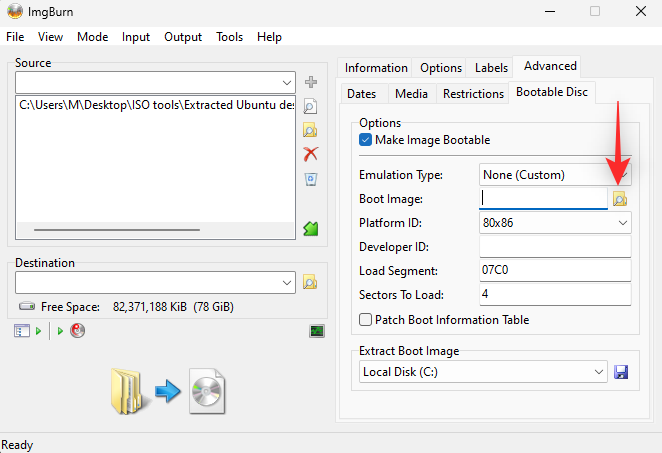Click the Load Segment field
This screenshot has height=453, width=662.
[x=555, y=270]
